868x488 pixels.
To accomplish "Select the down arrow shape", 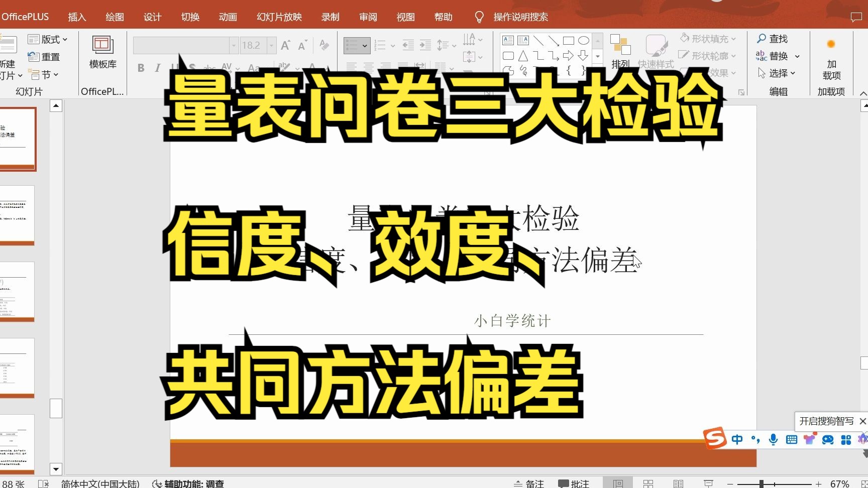I will pyautogui.click(x=584, y=56).
